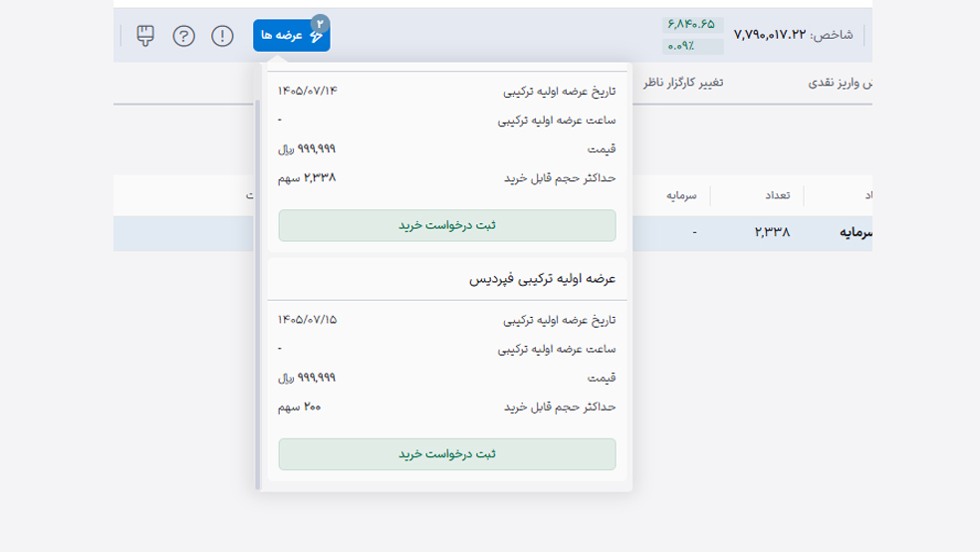Viewport: 980px width, 552px height.
Task: Open the help question mark icon
Action: pos(183,36)
